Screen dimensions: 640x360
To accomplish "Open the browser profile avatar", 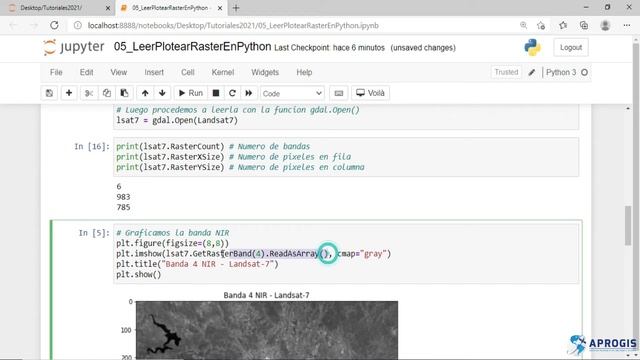I will [605, 25].
